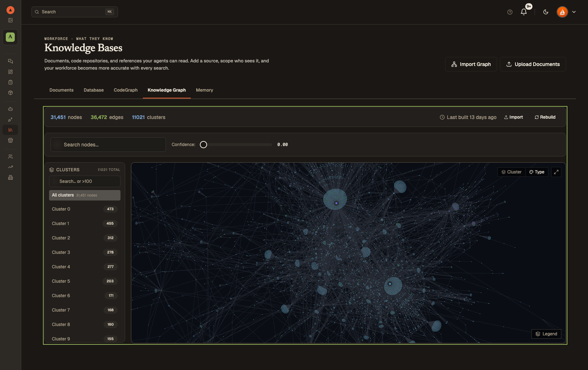588x370 pixels.
Task: Open the chat conversations sidebar icon
Action: [x=10, y=61]
